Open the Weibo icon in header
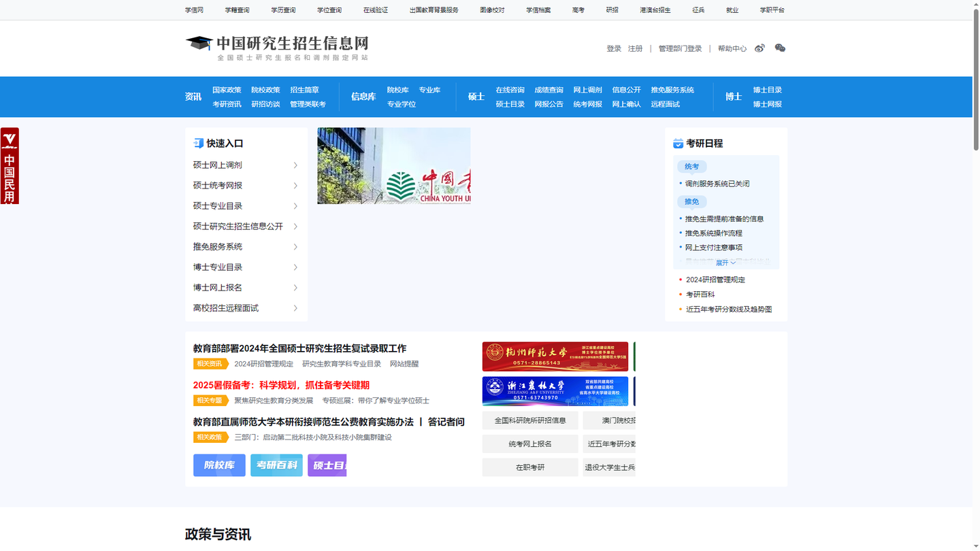Image resolution: width=980 pixels, height=551 pixels. (x=759, y=48)
